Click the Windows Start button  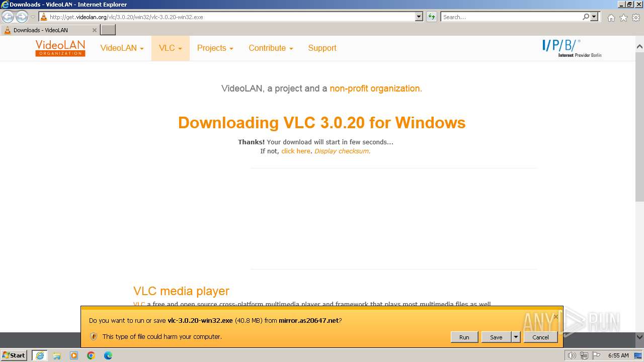pyautogui.click(x=14, y=355)
